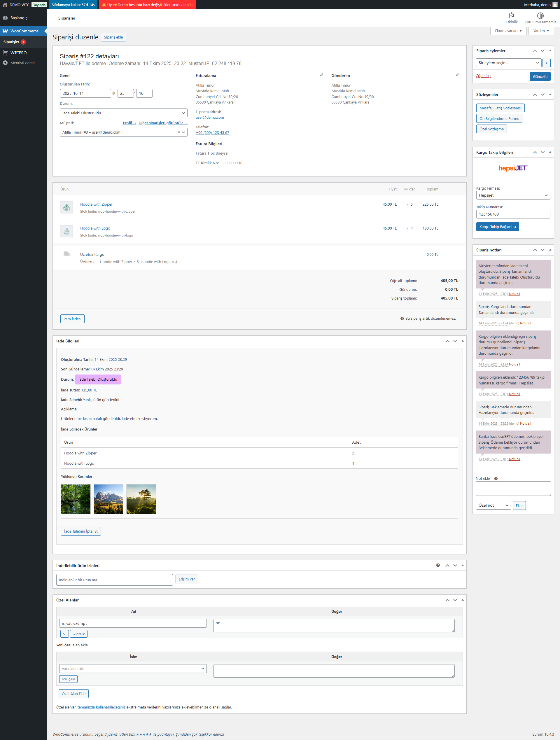This screenshot has width=560, height=740.
Task: Collapse the İade Bilgileri panel toggle
Action: pyautogui.click(x=463, y=341)
